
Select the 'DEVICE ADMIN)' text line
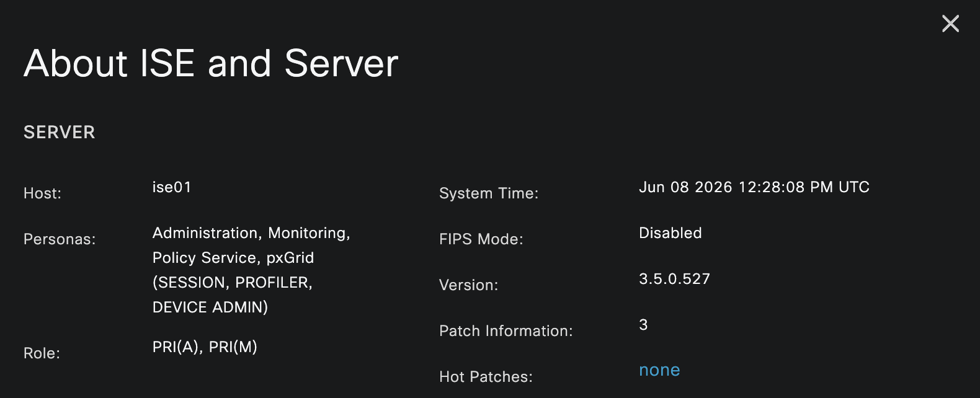pyautogui.click(x=210, y=307)
